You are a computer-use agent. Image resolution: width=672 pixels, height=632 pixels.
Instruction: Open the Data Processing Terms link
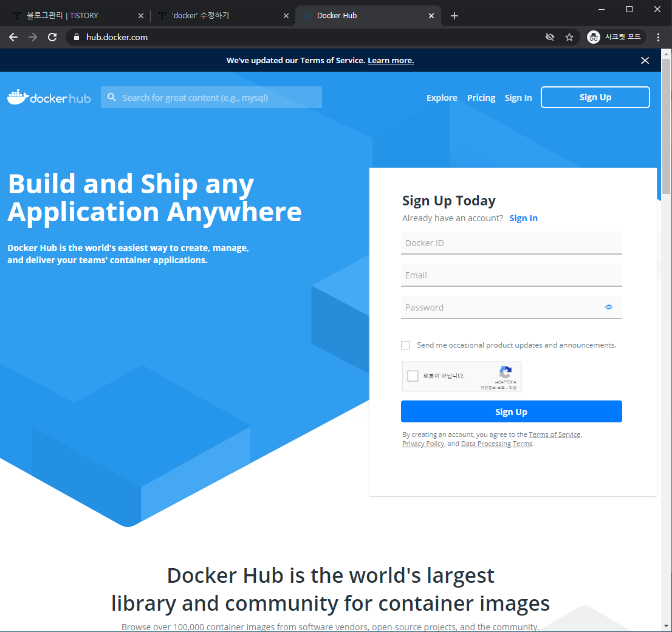pos(497,444)
